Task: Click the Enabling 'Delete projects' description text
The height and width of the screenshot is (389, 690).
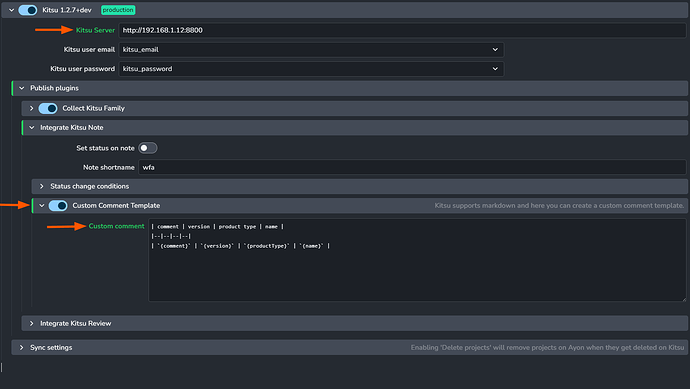Action: coord(547,348)
